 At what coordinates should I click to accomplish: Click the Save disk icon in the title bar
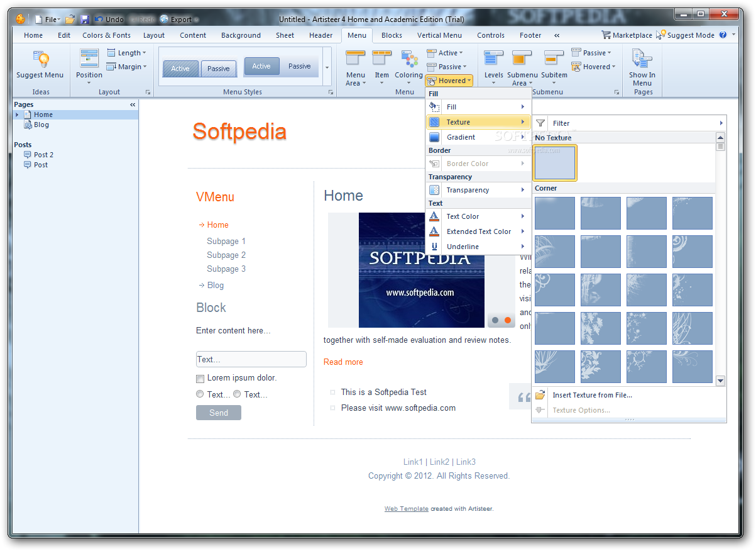tap(85, 19)
